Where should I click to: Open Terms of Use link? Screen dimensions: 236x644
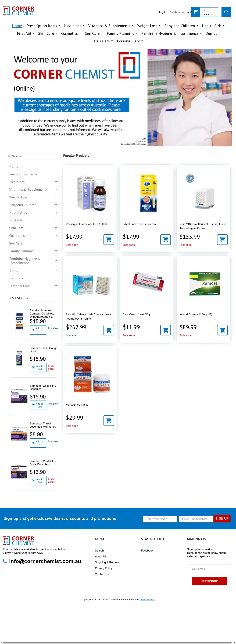(x=147, y=599)
